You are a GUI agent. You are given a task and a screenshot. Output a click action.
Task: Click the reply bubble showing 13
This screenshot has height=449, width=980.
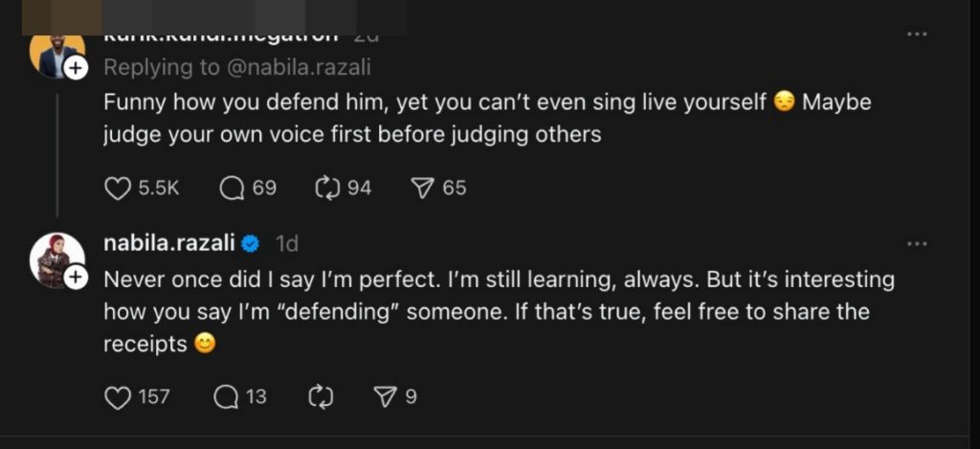[226, 396]
